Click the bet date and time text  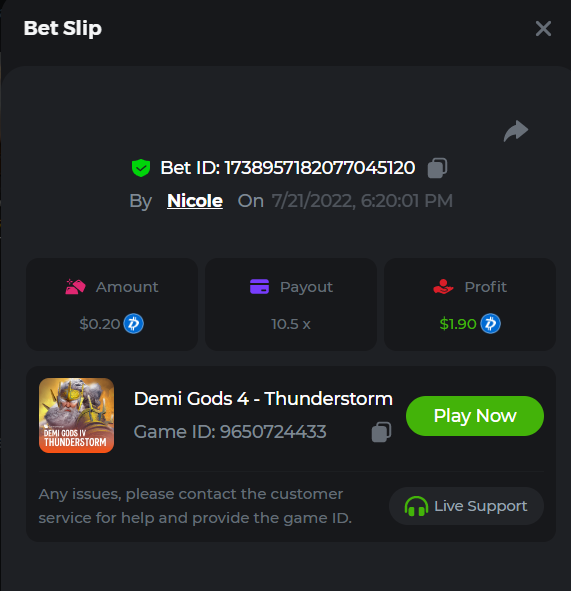[x=362, y=201]
